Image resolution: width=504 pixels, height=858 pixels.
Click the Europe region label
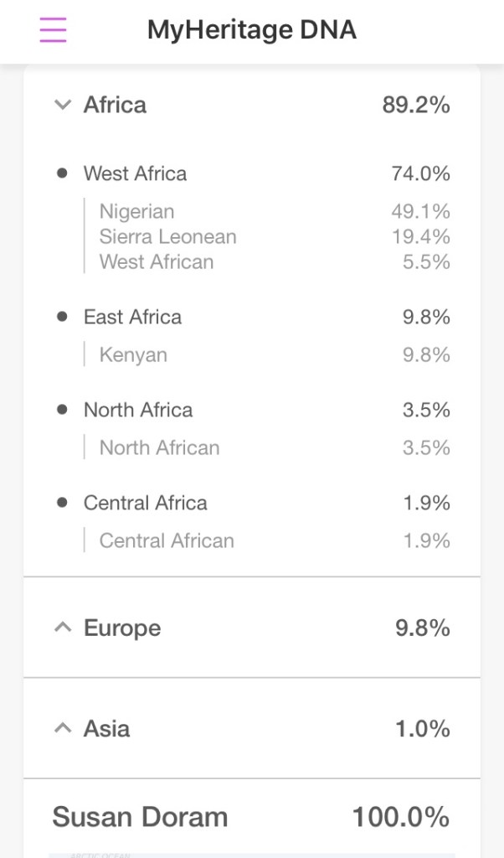[x=122, y=628]
